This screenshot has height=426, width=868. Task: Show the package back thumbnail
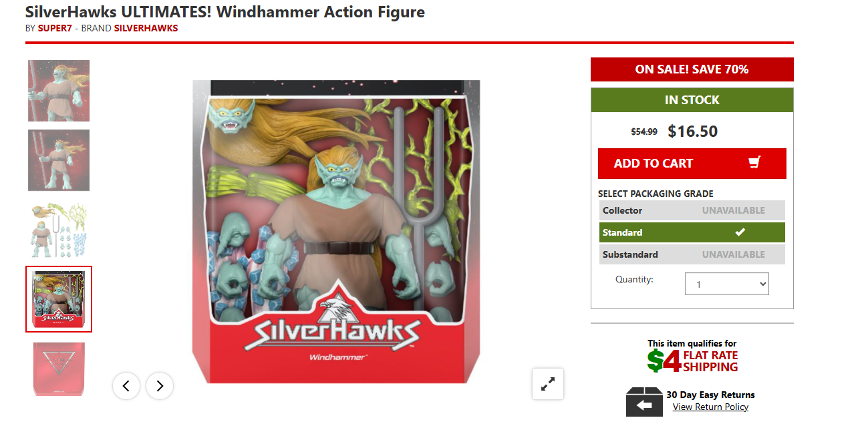click(59, 369)
